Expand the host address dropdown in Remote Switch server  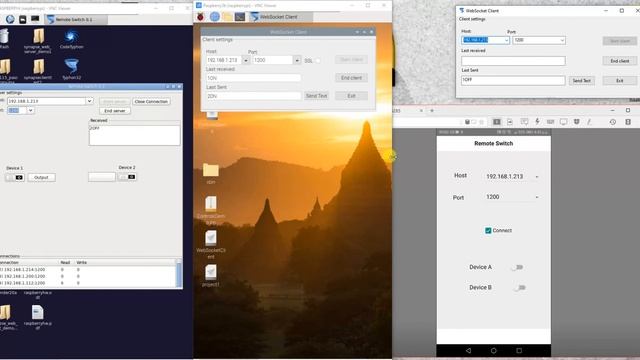[89, 101]
